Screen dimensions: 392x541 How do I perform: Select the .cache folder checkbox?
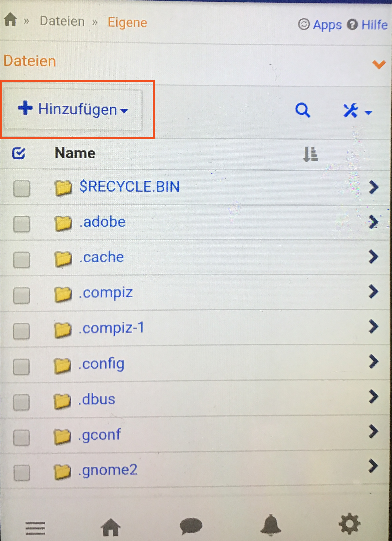[x=22, y=259]
